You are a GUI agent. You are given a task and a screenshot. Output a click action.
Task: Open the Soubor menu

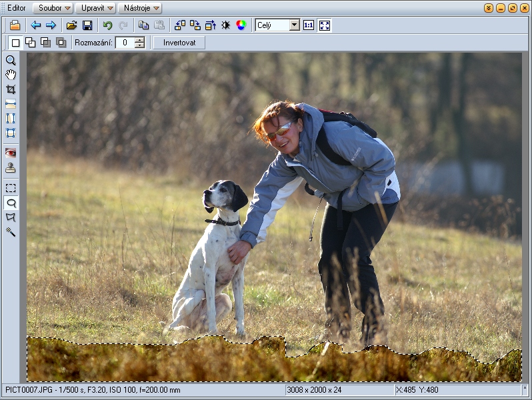click(53, 8)
